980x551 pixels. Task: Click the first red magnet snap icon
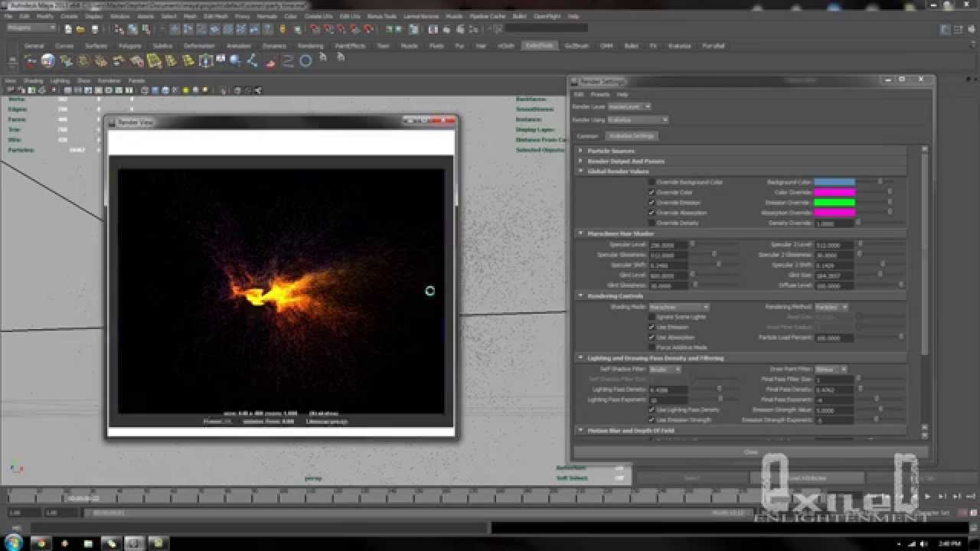[315, 29]
